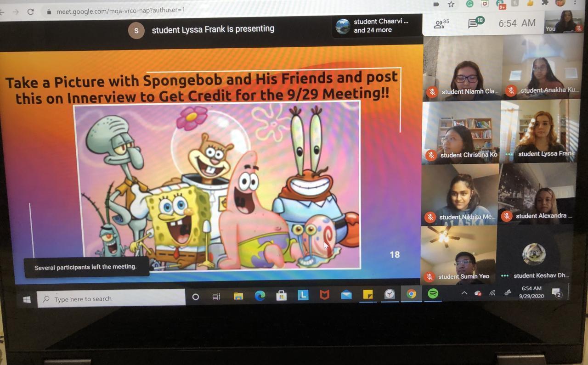Select student Christina Ko video tile
Viewport: 588px width, 365px height.
(461, 132)
